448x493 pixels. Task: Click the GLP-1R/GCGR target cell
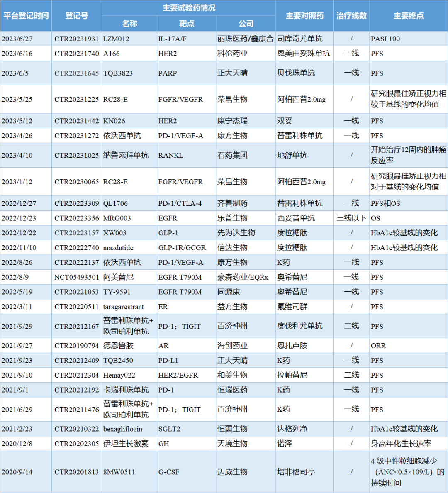tap(182, 248)
